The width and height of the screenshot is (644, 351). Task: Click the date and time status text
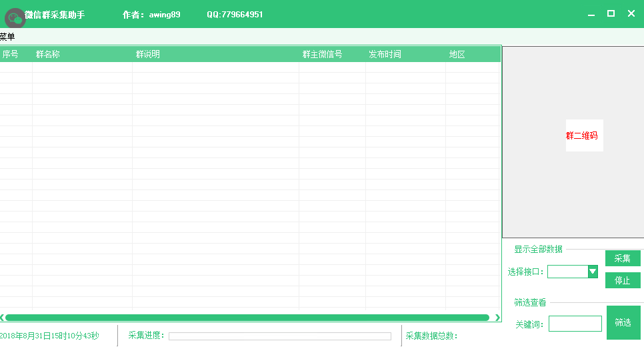[x=49, y=336]
